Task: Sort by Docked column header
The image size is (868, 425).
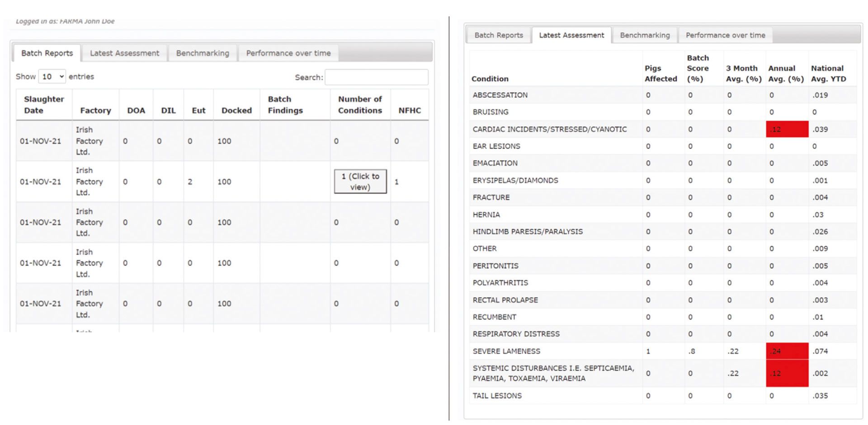Action: [x=236, y=105]
